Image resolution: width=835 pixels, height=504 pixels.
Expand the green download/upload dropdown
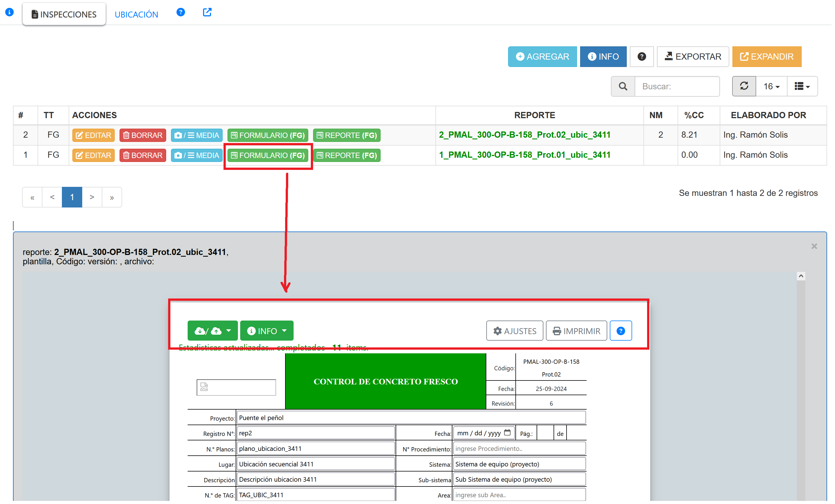click(x=212, y=331)
